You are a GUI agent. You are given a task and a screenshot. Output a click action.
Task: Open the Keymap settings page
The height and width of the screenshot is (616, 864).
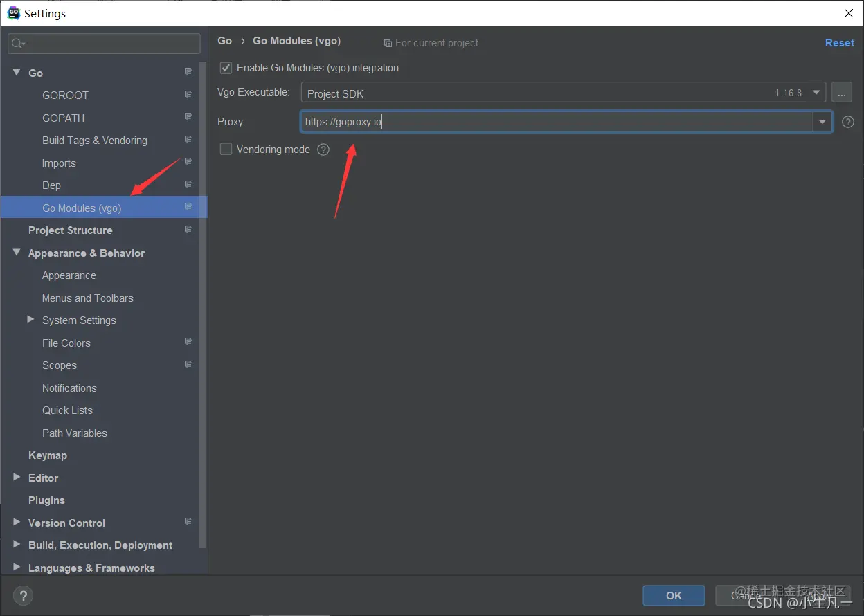(x=48, y=455)
